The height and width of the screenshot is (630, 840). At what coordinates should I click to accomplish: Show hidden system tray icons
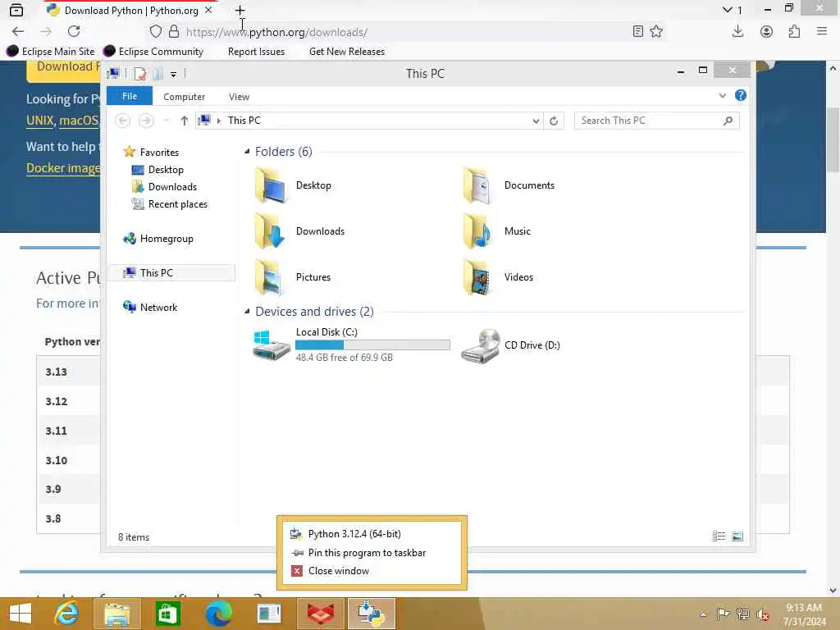pos(703,614)
